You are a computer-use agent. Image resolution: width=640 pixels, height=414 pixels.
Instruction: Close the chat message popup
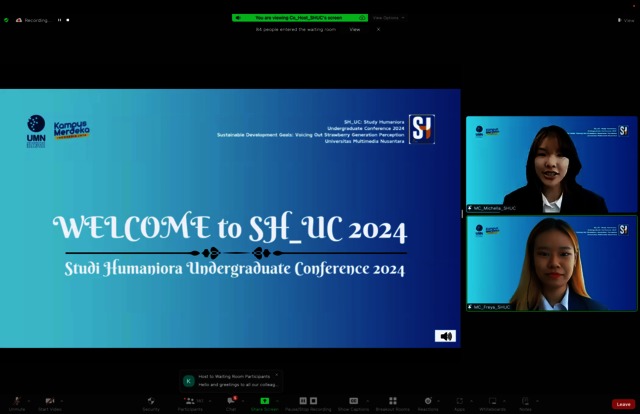tap(276, 375)
